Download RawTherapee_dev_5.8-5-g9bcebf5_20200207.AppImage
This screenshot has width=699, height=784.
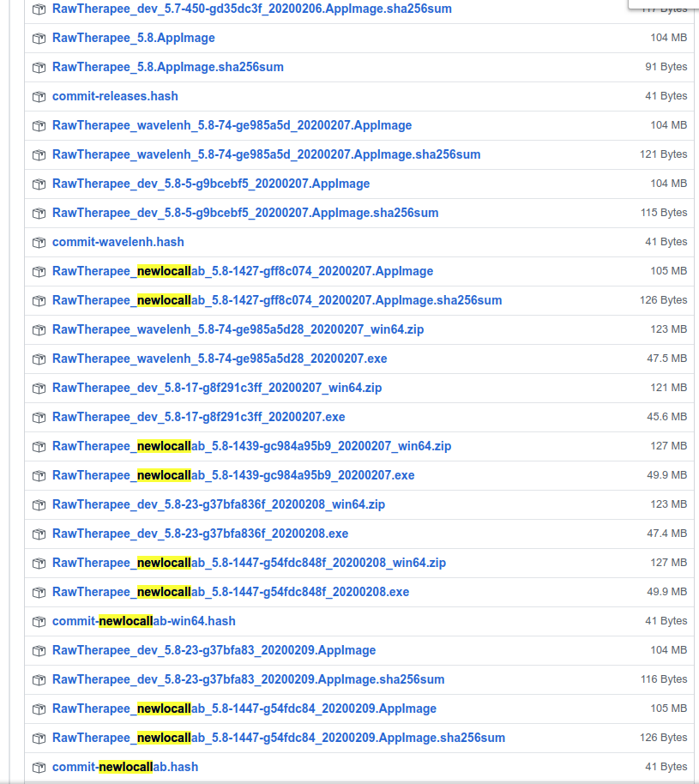click(x=211, y=184)
